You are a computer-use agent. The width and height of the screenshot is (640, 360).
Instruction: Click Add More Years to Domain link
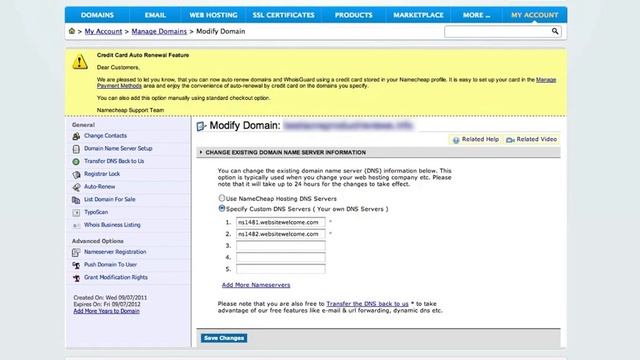tap(107, 311)
